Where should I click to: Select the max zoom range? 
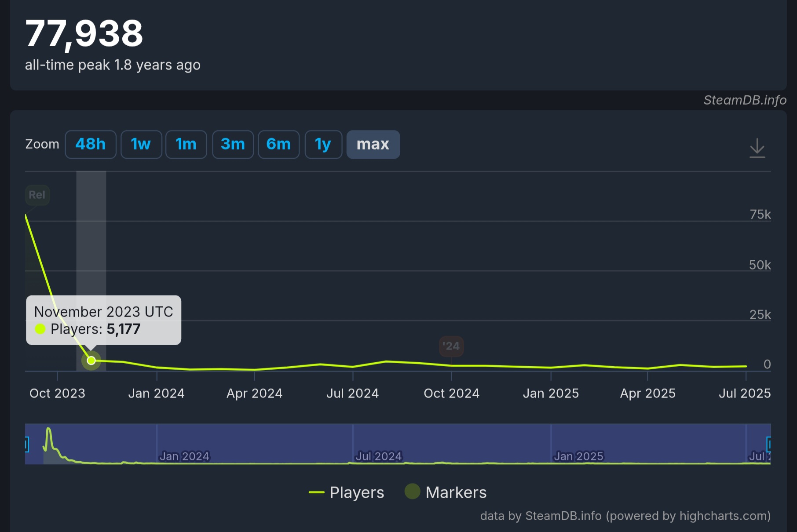click(373, 144)
